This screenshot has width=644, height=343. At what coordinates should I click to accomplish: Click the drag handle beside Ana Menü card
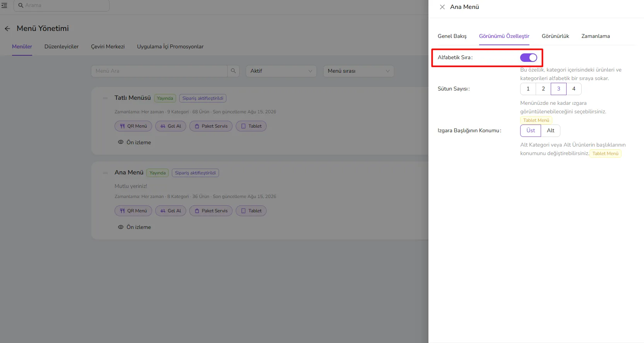pyautogui.click(x=105, y=173)
